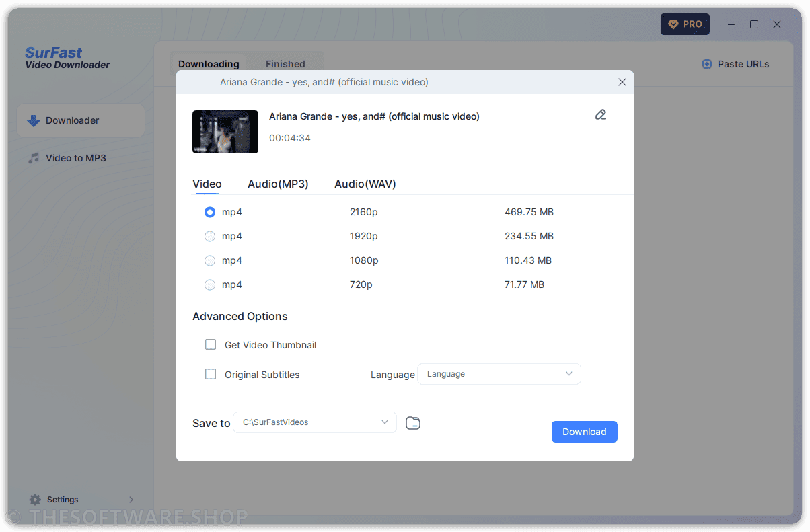Maximize the SurFast window

(x=754, y=24)
